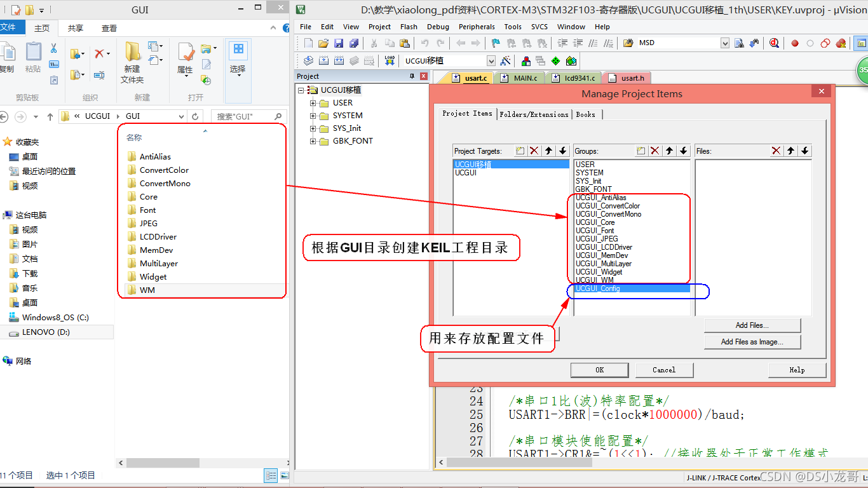The height and width of the screenshot is (488, 868).
Task: Create a new group with the Groups insert icon
Action: [x=641, y=151]
